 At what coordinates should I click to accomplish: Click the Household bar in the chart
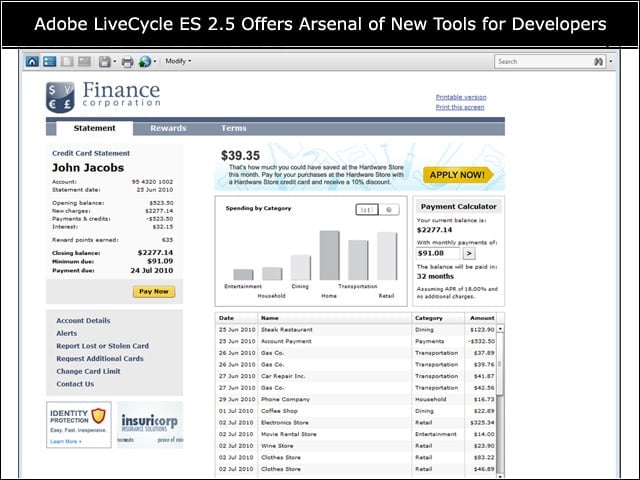[272, 274]
